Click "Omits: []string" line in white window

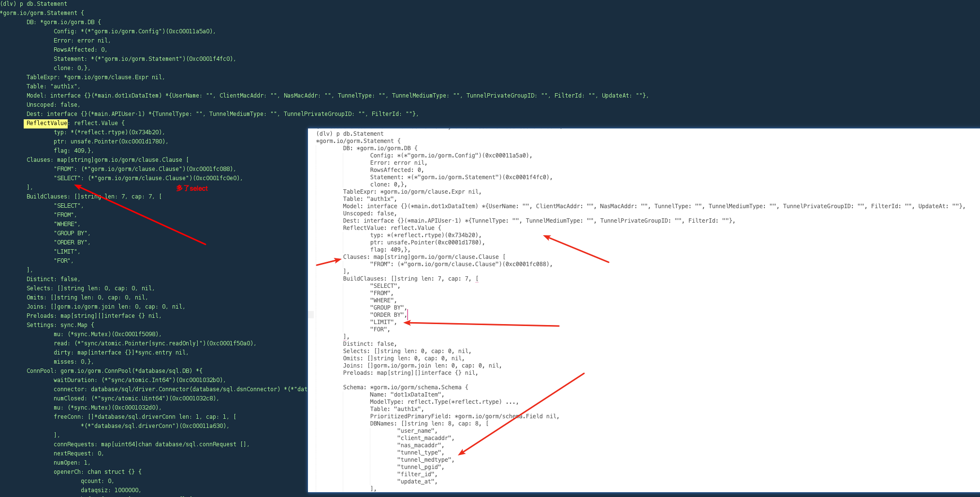click(404, 358)
